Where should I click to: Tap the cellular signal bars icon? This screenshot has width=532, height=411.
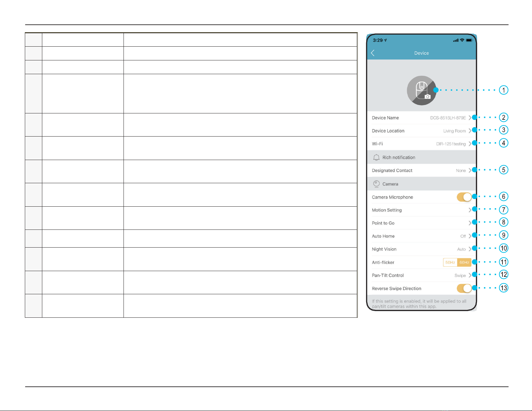456,40
